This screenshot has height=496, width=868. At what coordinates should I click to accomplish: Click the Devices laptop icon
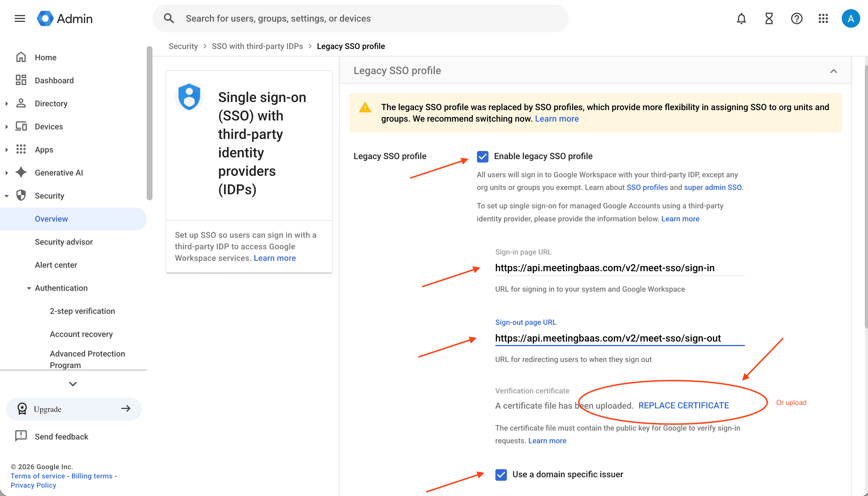tap(21, 127)
